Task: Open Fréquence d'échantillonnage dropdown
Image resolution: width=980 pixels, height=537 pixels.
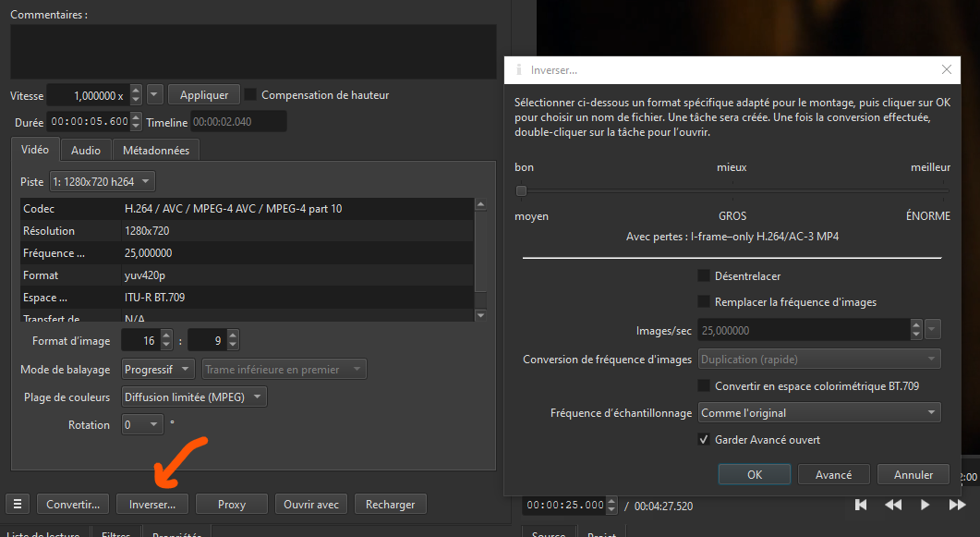Action: pos(819,412)
